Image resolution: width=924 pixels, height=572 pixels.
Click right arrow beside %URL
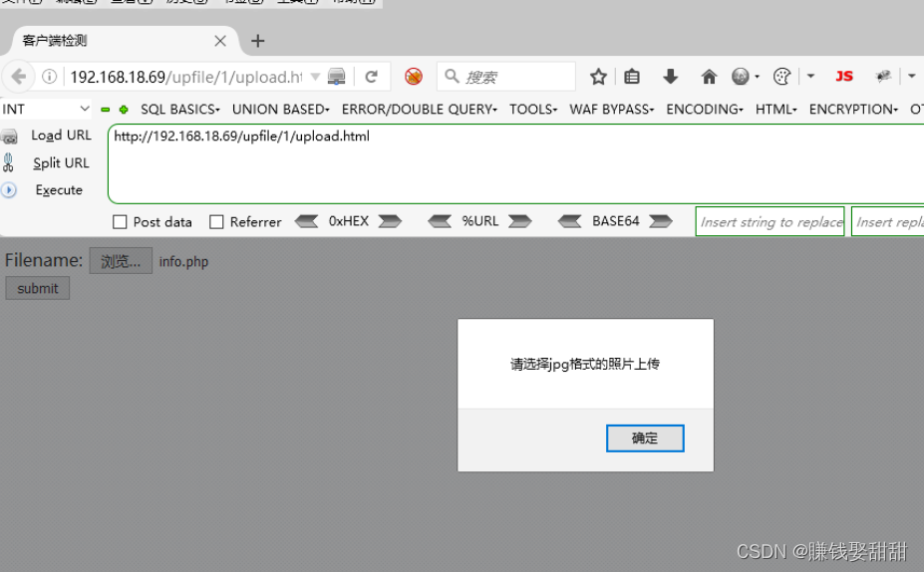pyautogui.click(x=519, y=221)
